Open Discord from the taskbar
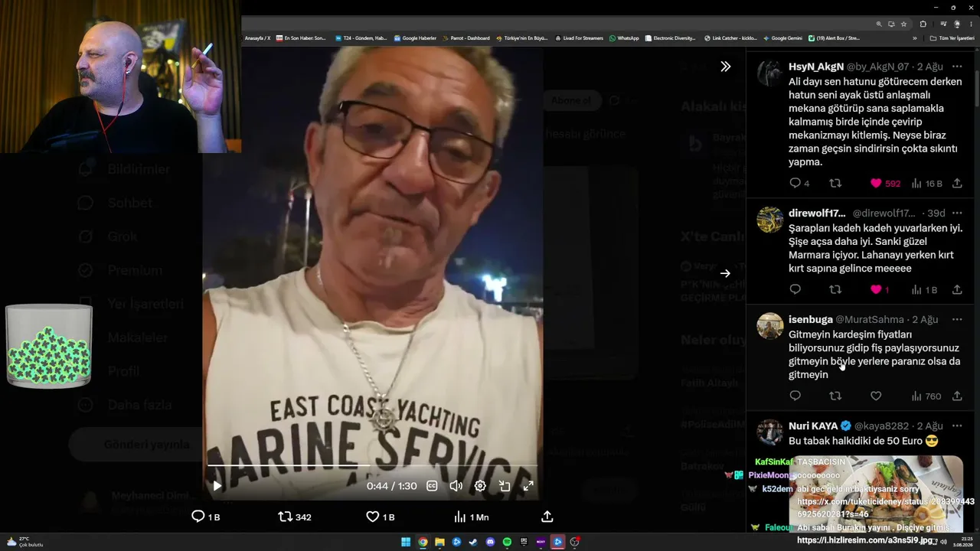The height and width of the screenshot is (551, 980). (x=490, y=542)
